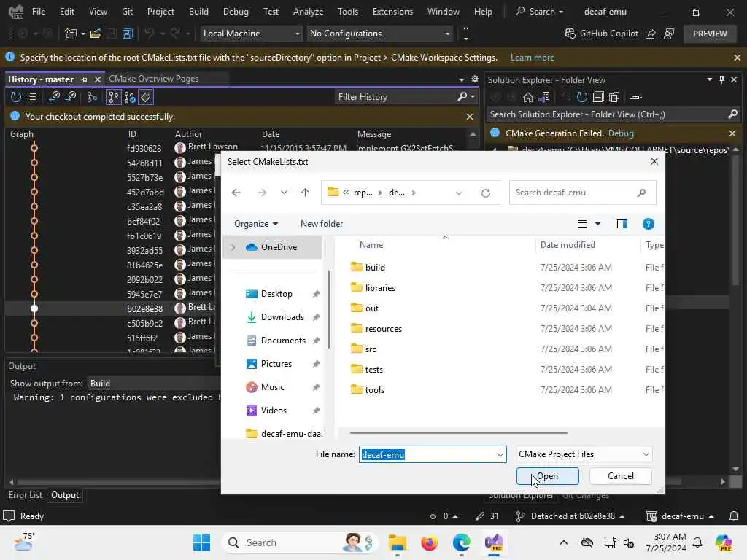The image size is (747, 560).
Task: Dismiss the checkout completed notification
Action: [x=470, y=117]
